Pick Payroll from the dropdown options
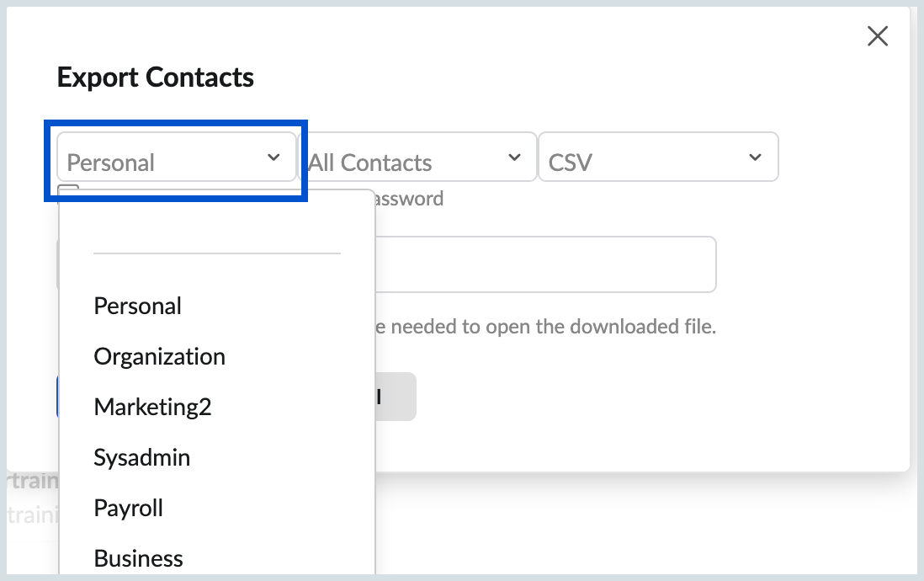Viewport: 924px width, 581px height. [128, 508]
